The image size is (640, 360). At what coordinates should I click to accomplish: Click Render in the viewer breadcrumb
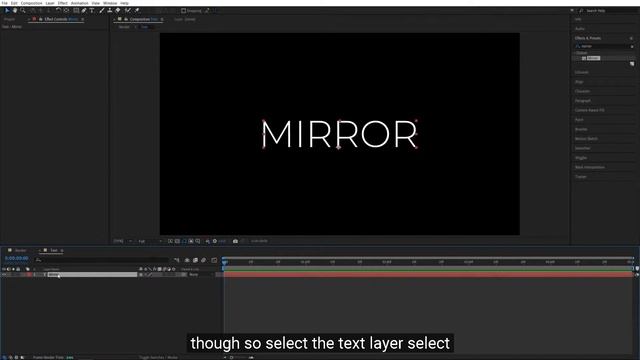(124, 27)
